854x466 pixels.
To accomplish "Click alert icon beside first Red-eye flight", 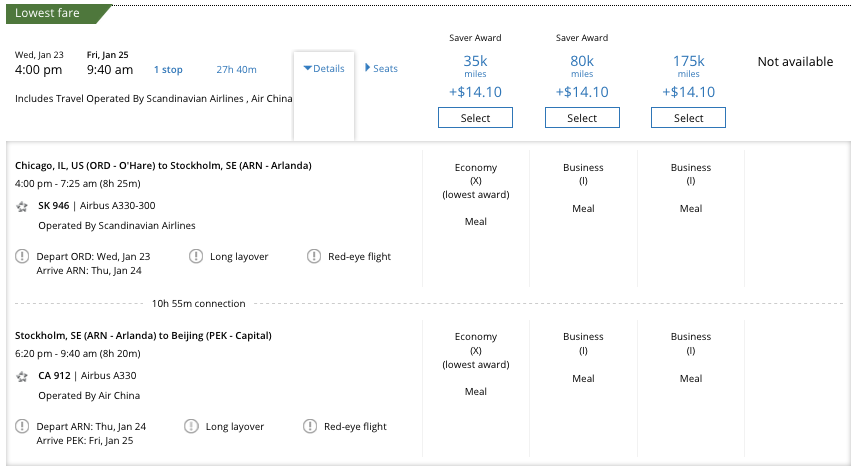I will point(314,257).
